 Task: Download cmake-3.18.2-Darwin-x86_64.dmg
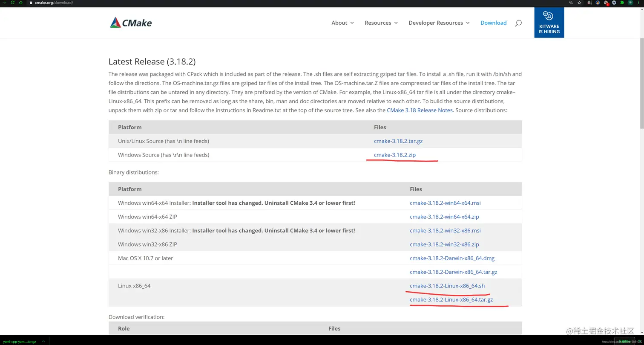tap(452, 258)
